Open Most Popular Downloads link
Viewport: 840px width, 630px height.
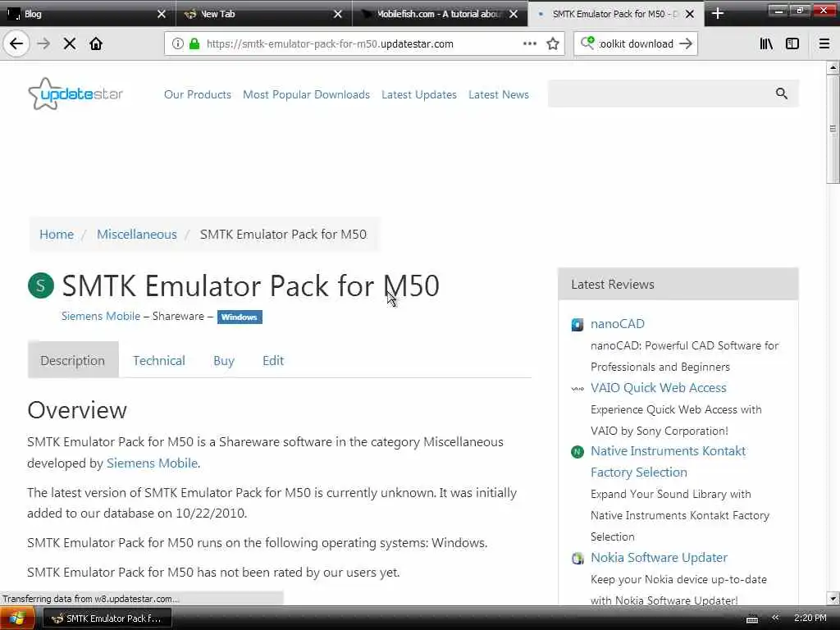pyautogui.click(x=307, y=94)
